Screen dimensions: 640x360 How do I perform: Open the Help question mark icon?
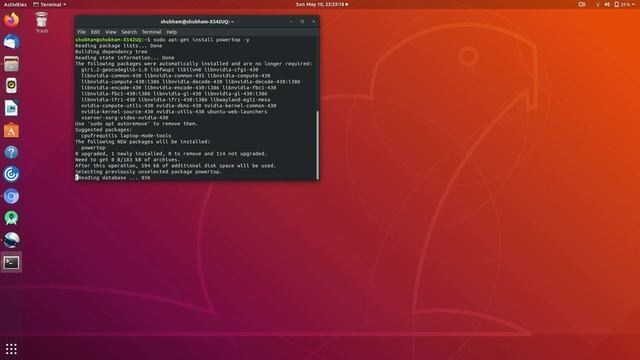(11, 152)
